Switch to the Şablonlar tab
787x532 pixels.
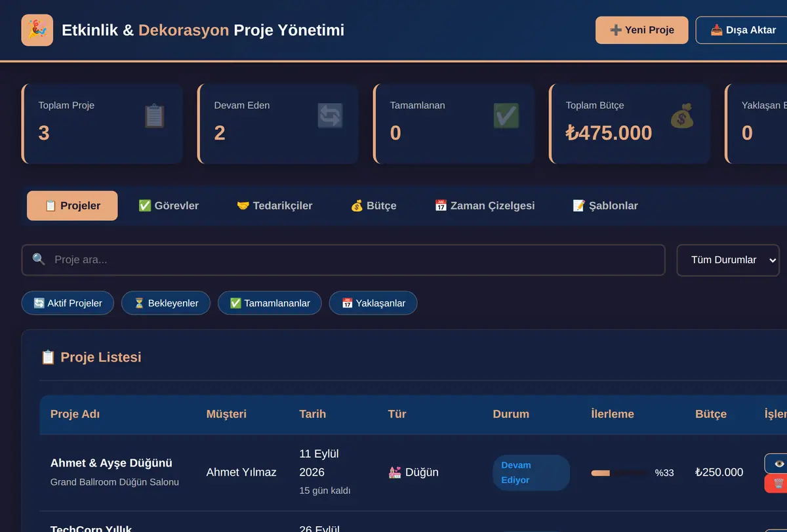(605, 206)
